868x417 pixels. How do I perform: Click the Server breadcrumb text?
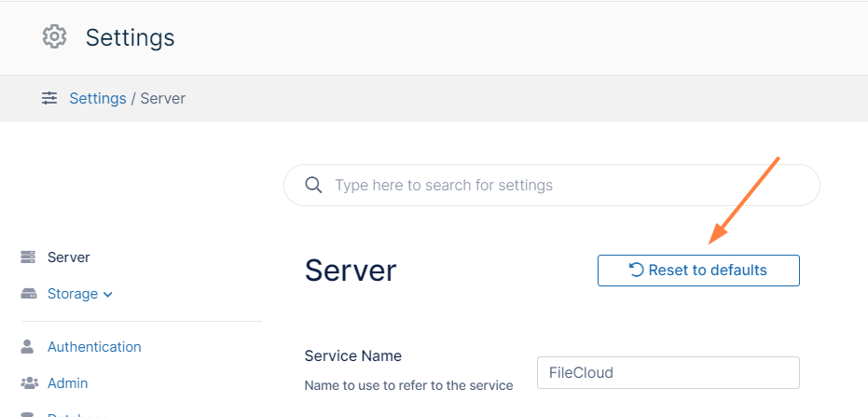click(163, 98)
